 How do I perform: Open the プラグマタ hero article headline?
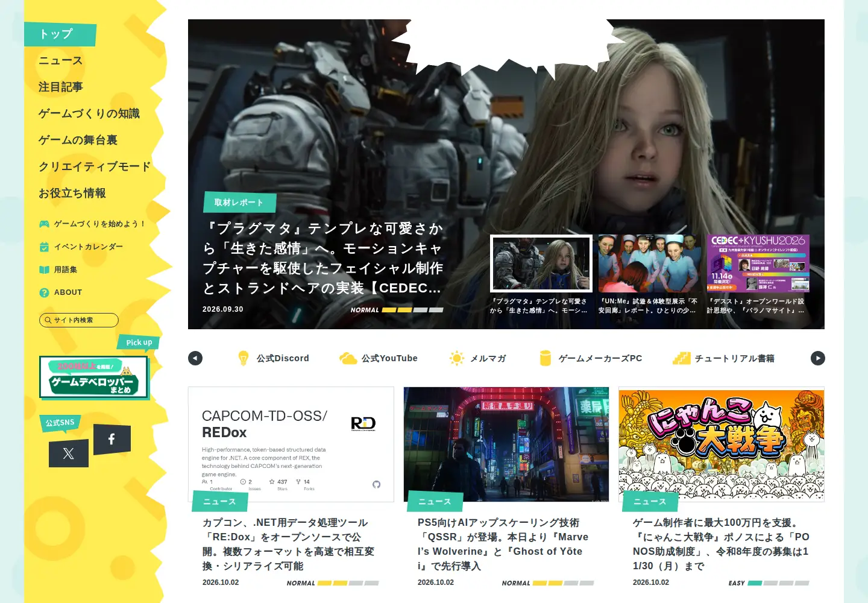323,258
